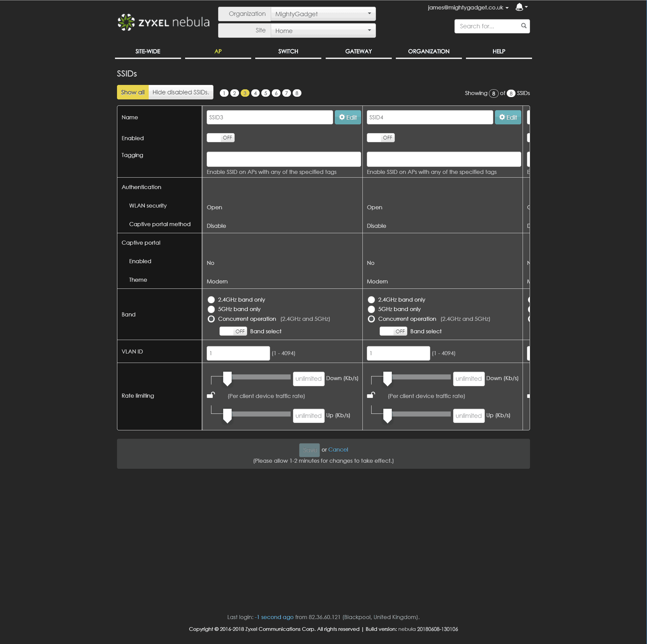Open the Site dropdown
The image size is (647, 644).
323,31
